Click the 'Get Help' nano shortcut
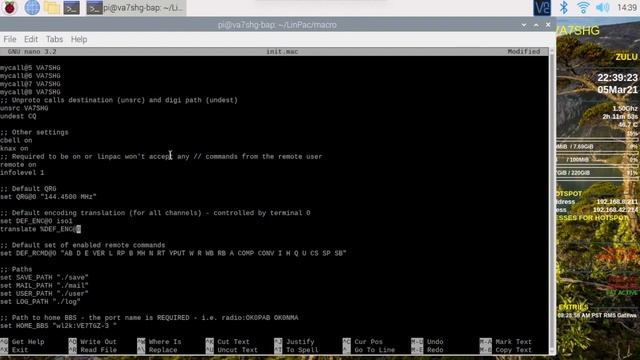The height and width of the screenshot is (360, 640). (x=23, y=342)
